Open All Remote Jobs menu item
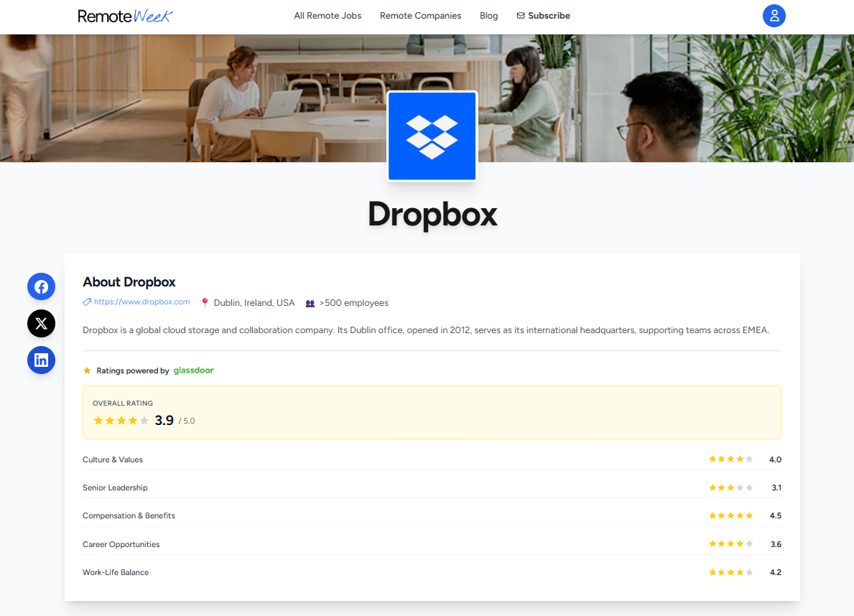The height and width of the screenshot is (616, 854). coord(328,16)
